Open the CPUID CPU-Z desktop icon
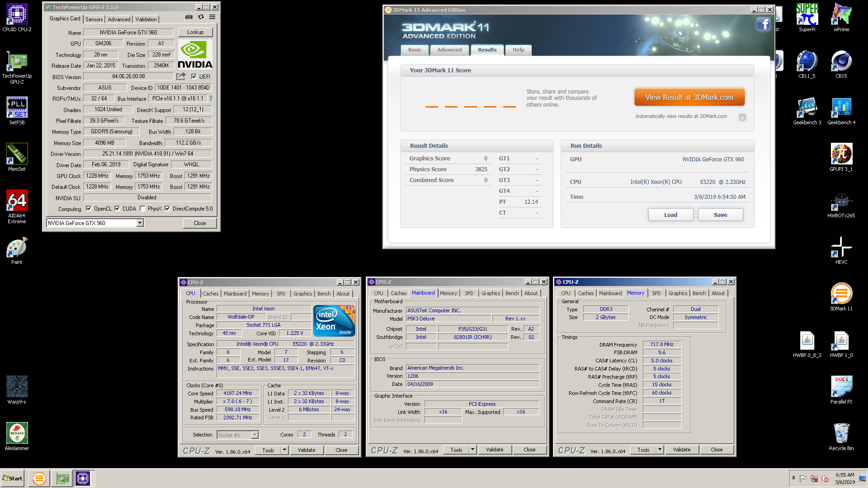 tap(17, 18)
